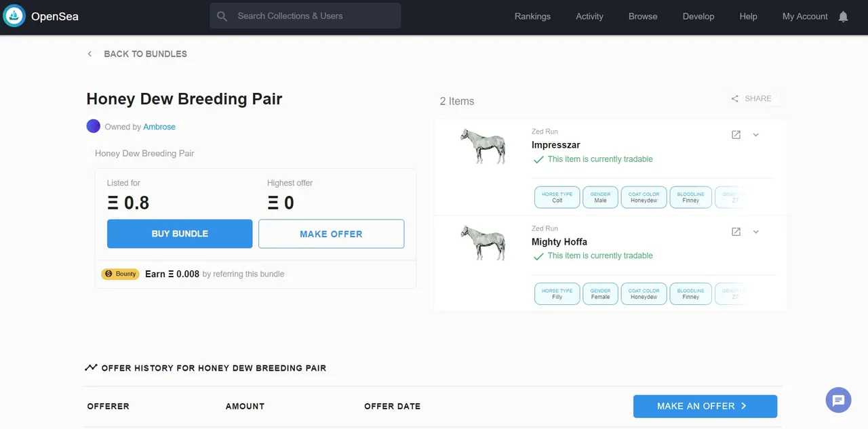Open Mighty Hoffa in new window icon
This screenshot has width=868, height=429.
[736, 232]
